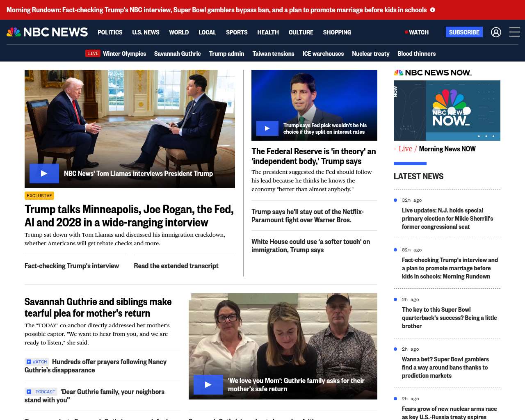Image resolution: width=525 pixels, height=420 pixels.
Task: Click the Subscribe button
Action: (464, 32)
